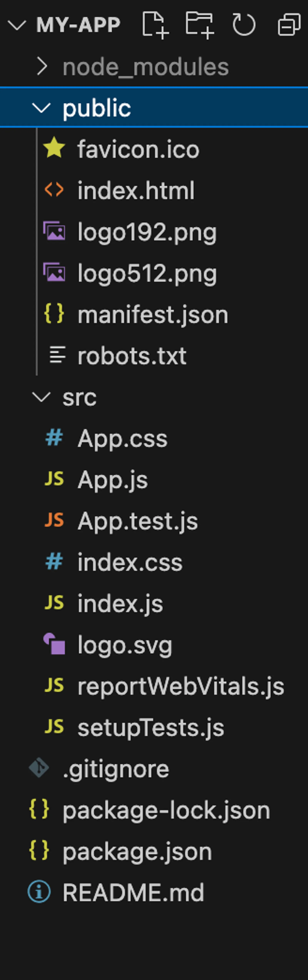Collapse the MY-APP root section
This screenshot has height=980, width=308.
tap(17, 25)
